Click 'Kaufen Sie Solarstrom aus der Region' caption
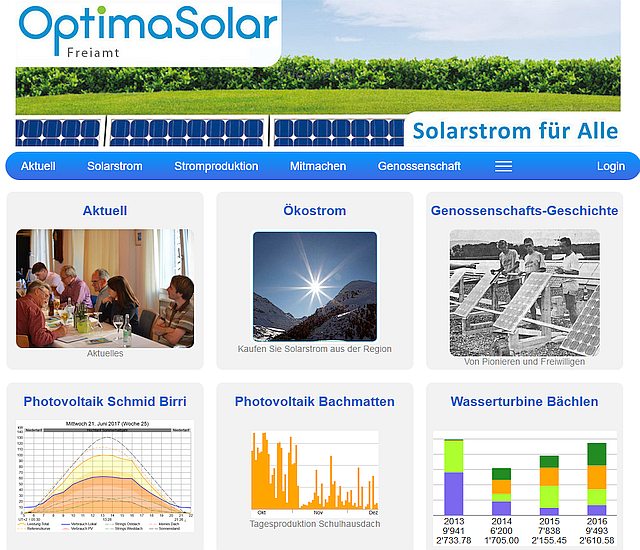Viewport: 640px width, 550px height. click(x=315, y=349)
